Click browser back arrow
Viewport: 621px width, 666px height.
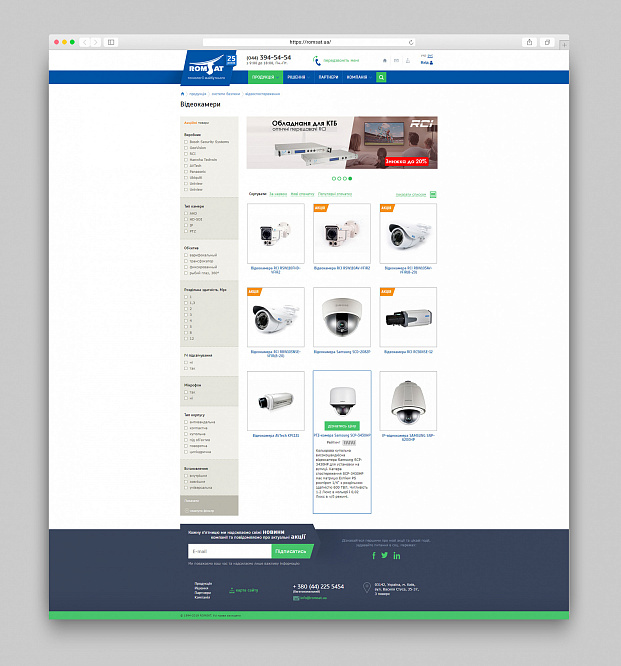click(x=85, y=42)
